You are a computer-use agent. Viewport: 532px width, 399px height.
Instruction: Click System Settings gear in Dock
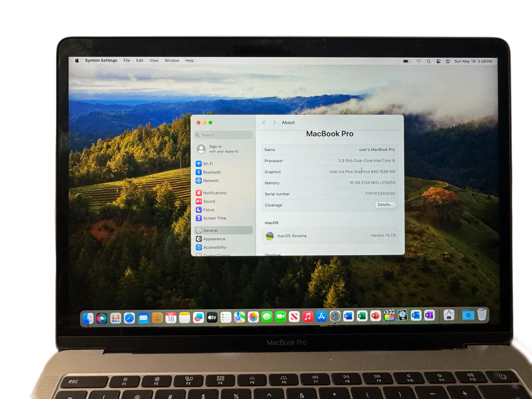pyautogui.click(x=335, y=316)
